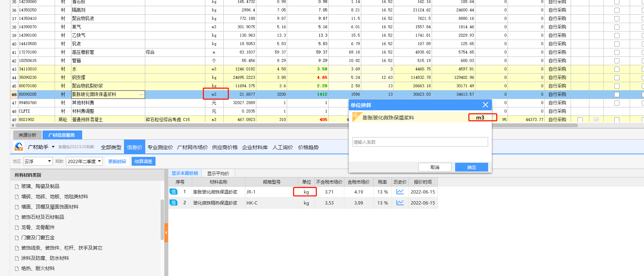Viewport: 644px width, 276px height.
Task: Click the 广材助手 logo icon
Action: coord(19,147)
